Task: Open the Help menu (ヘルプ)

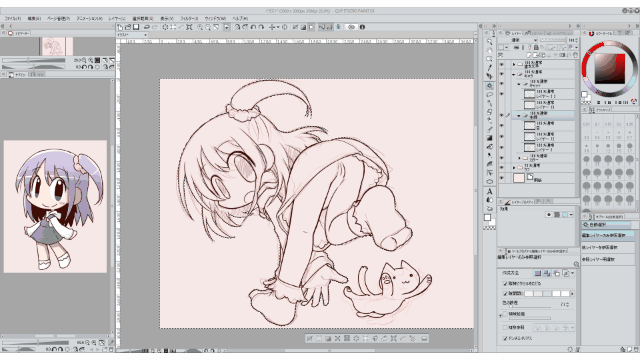Action: pyautogui.click(x=240, y=18)
